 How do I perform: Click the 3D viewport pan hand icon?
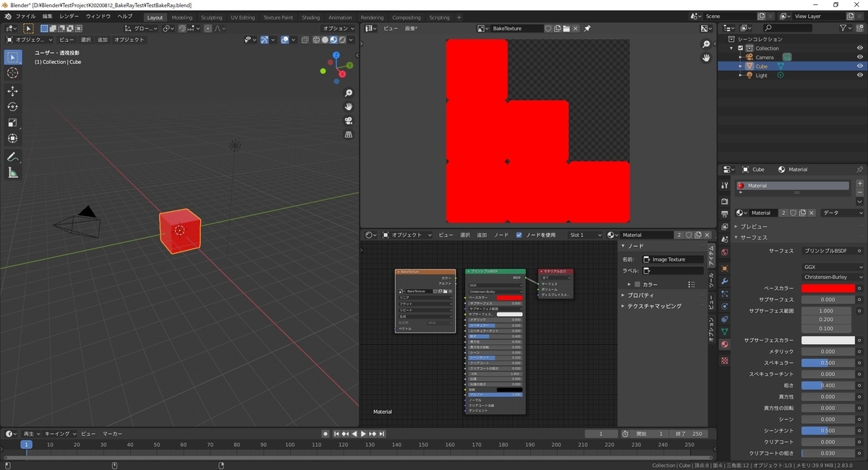coord(349,107)
